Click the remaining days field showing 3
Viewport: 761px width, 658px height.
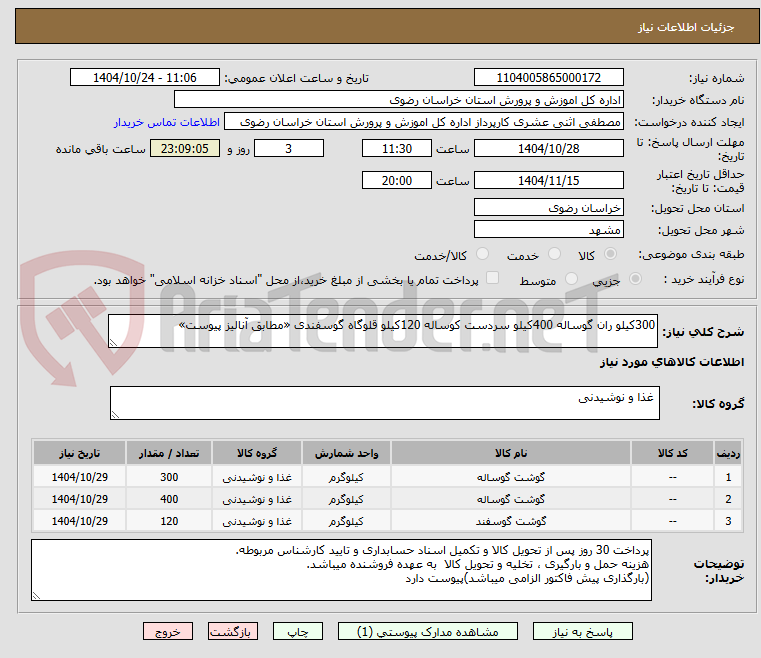coord(289,148)
